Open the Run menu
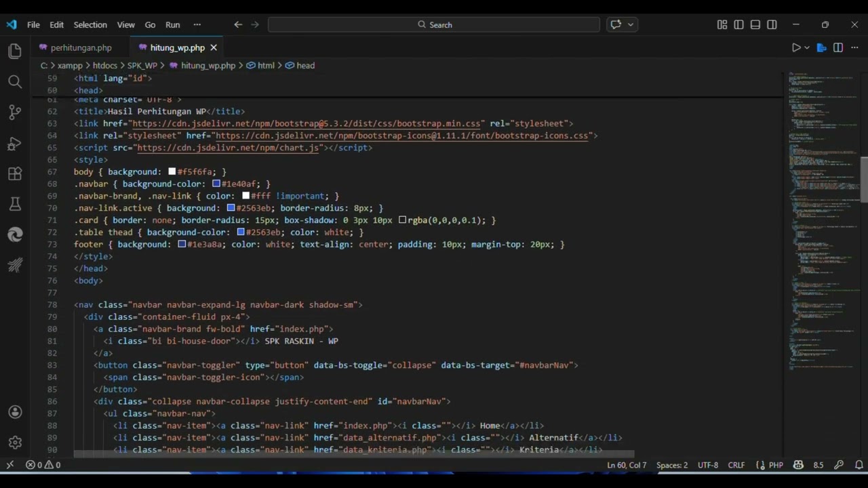The height and width of the screenshot is (488, 868). 173,24
